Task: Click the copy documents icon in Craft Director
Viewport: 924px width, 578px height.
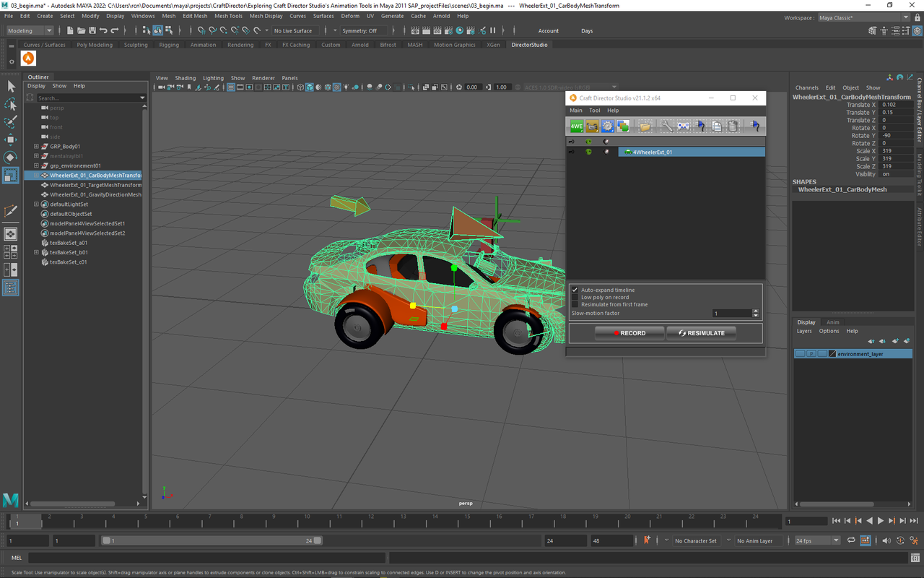Action: point(717,126)
